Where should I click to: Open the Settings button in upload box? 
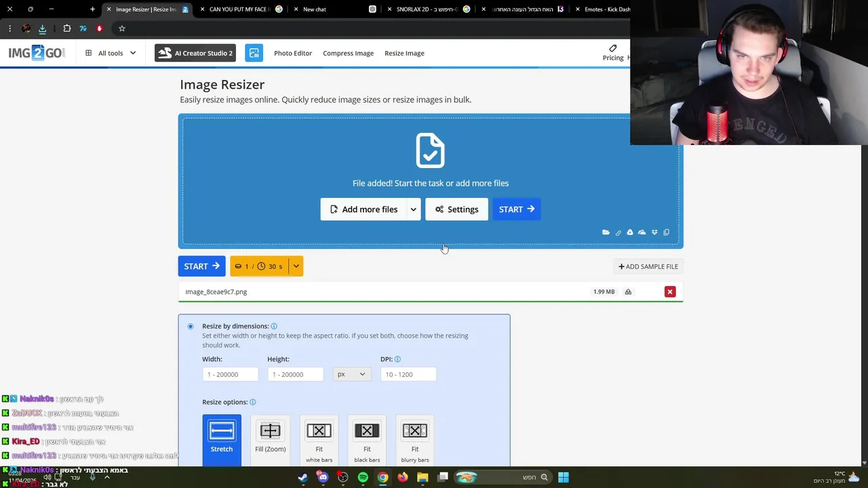click(x=456, y=209)
